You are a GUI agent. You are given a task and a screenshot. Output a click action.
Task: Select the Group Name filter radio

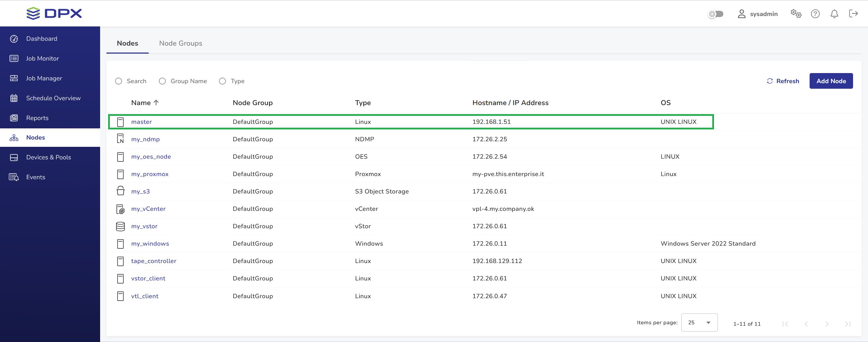(x=162, y=81)
